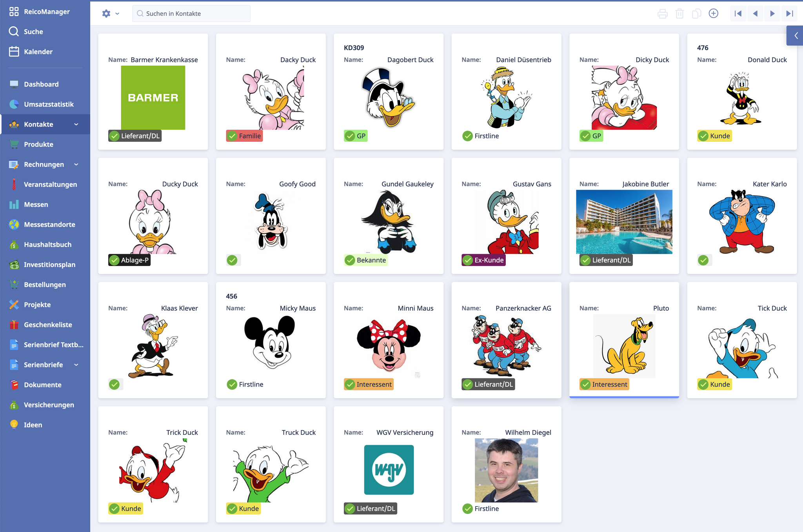The width and height of the screenshot is (803, 532).
Task: Toggle Familie checkmark on Dacky Duck
Action: click(233, 136)
